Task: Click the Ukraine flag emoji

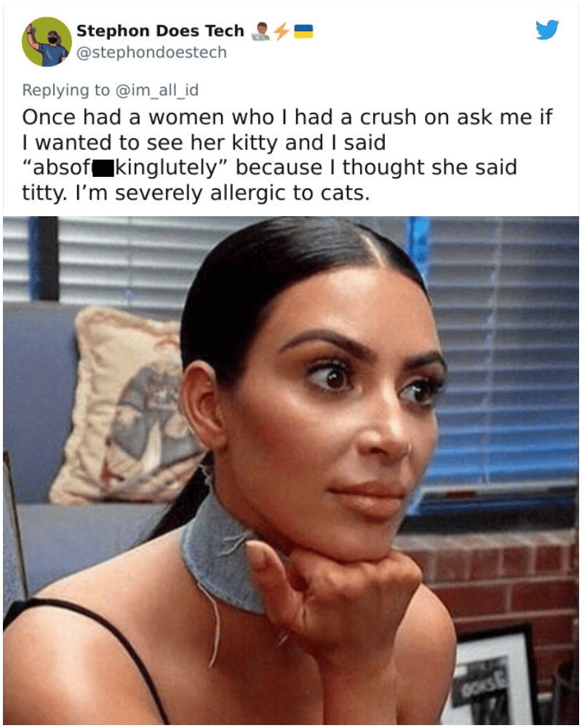Action: 304,31
